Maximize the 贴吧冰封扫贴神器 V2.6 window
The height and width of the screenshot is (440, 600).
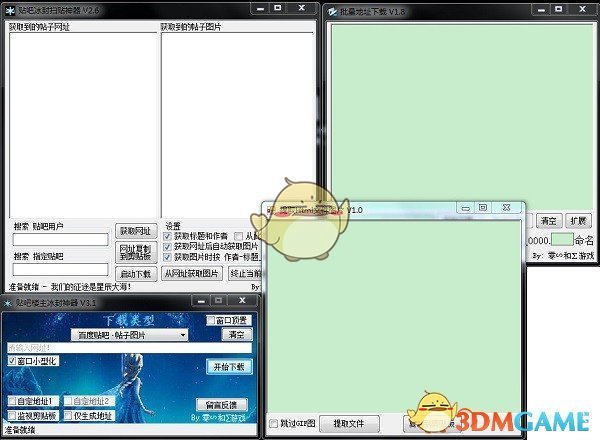[x=278, y=8]
